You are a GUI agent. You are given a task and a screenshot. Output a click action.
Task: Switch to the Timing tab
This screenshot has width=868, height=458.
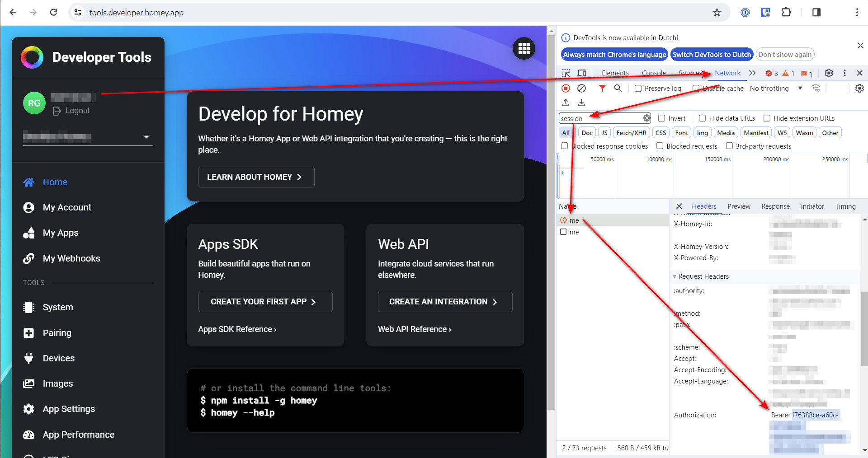coord(845,206)
